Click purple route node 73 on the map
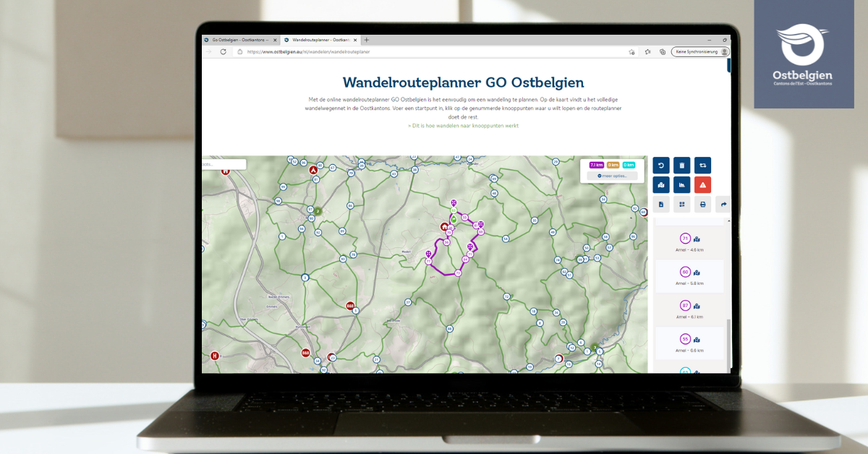This screenshot has height=454, width=868. [x=458, y=273]
